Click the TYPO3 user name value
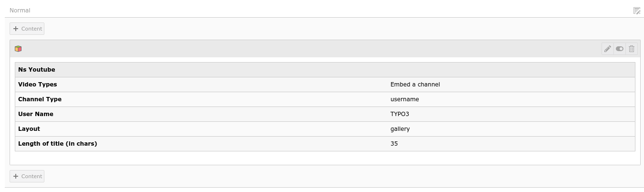 click(x=400, y=114)
